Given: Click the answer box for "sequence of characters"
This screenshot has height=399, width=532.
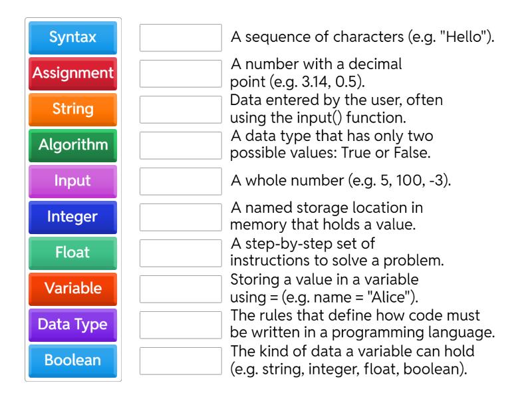Looking at the screenshot, I should point(181,38).
